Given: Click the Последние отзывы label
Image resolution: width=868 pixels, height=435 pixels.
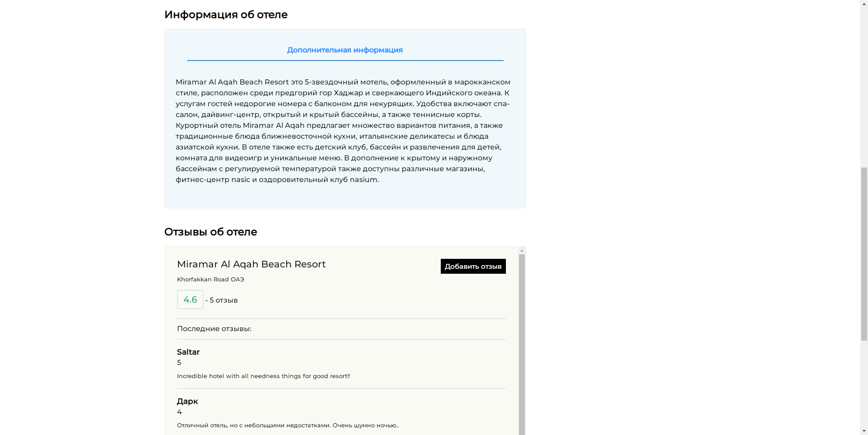Looking at the screenshot, I should (214, 329).
